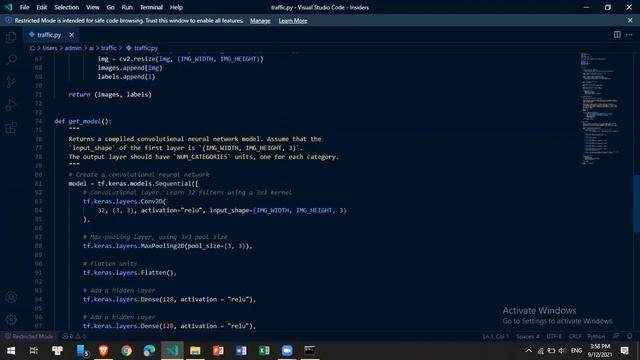Click the admin breadcrumb segment
The width and height of the screenshot is (640, 360).
pos(73,48)
